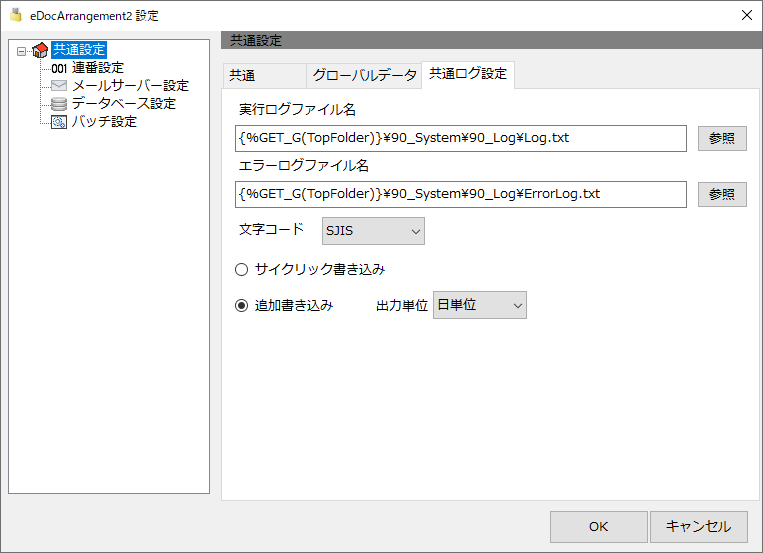Click the database cylinder icon
The width and height of the screenshot is (763, 553).
click(x=59, y=104)
